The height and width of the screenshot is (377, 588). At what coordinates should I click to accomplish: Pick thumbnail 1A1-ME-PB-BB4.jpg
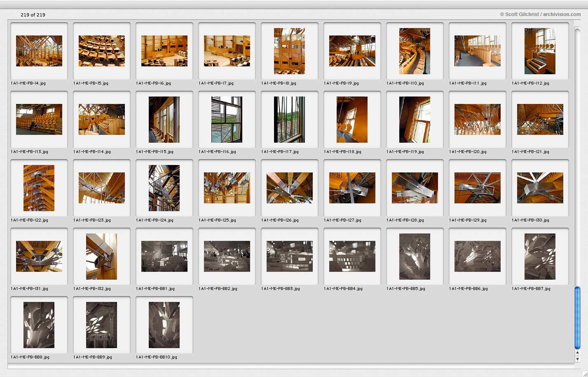(x=352, y=257)
